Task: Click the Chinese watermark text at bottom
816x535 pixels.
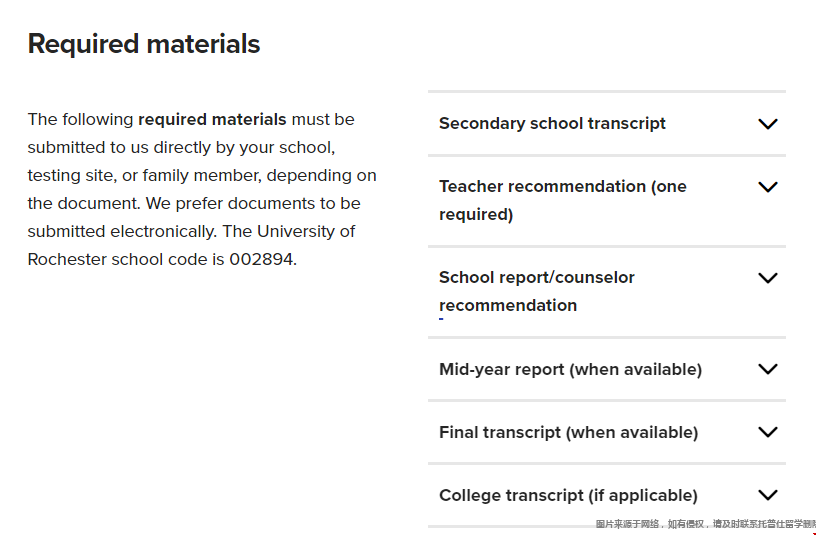Action: [x=704, y=523]
